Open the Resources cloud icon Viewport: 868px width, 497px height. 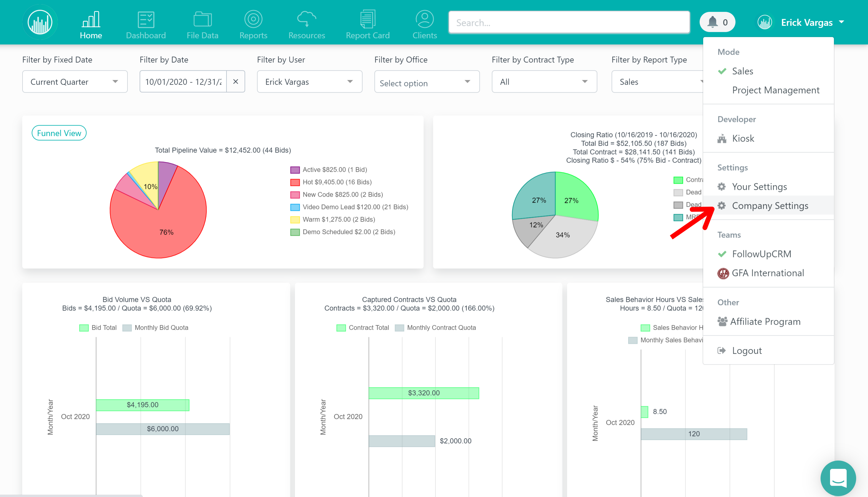[x=307, y=20]
